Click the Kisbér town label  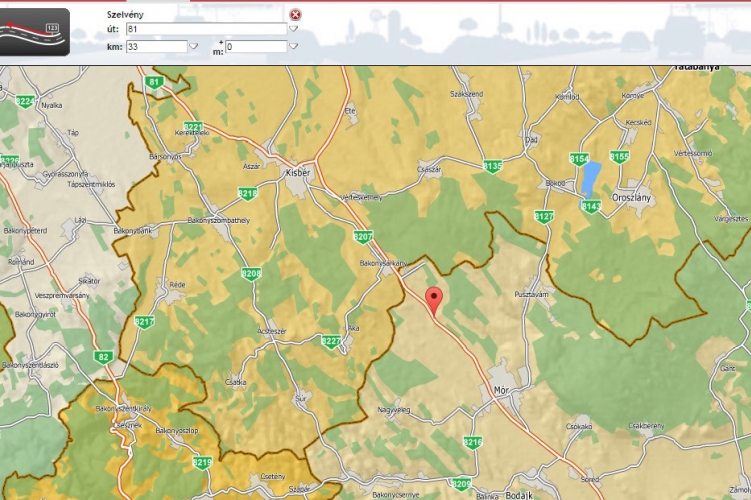point(298,171)
